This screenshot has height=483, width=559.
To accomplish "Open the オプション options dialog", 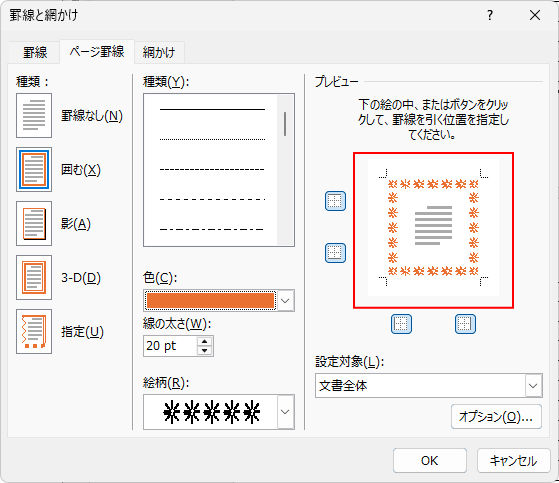I will pos(496,416).
